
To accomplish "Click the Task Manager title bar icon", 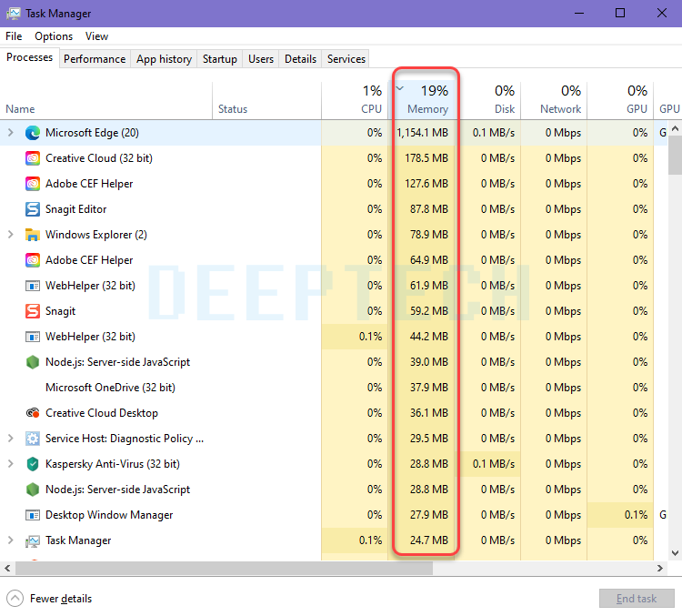I will (x=14, y=14).
